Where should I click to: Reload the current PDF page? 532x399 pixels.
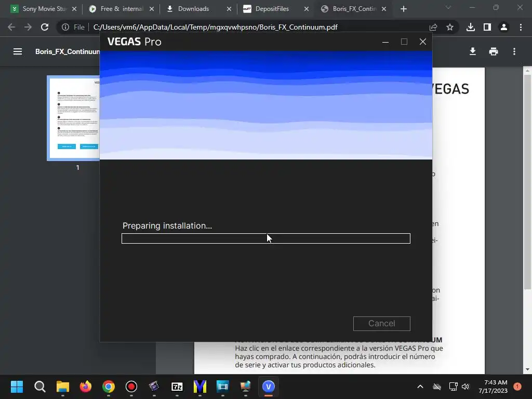tap(45, 27)
